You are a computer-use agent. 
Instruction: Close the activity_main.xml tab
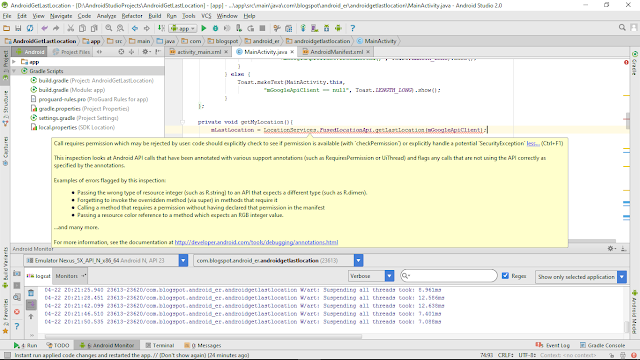(226, 52)
